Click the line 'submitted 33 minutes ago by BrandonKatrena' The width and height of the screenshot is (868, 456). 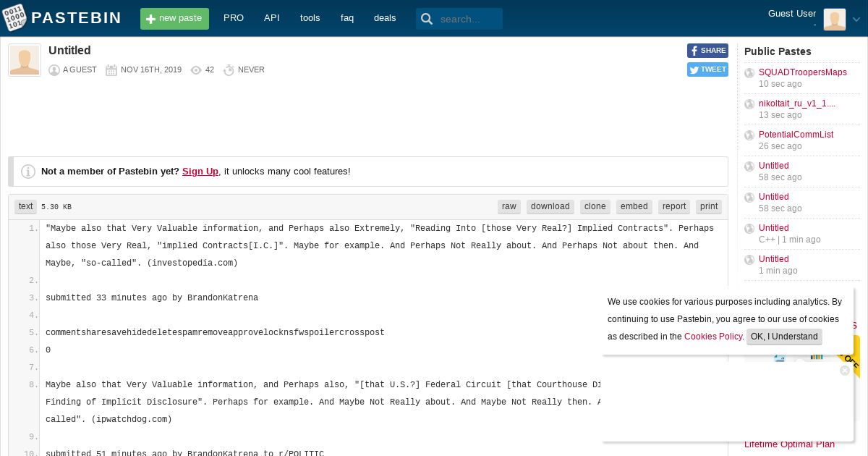pos(152,298)
